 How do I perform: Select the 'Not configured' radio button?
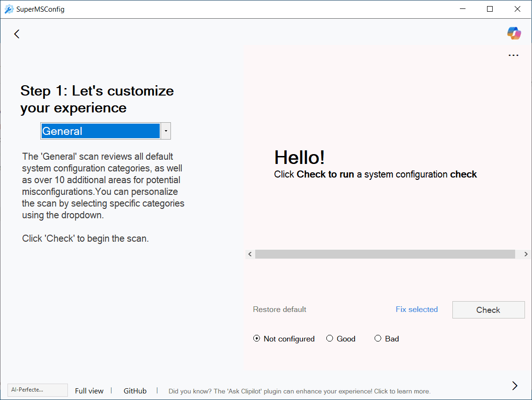(257, 339)
